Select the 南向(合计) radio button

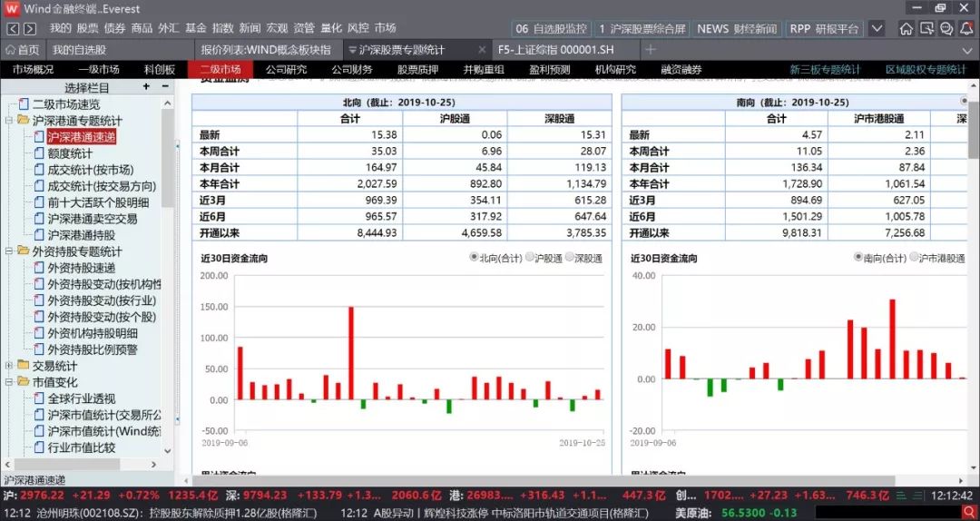858,258
